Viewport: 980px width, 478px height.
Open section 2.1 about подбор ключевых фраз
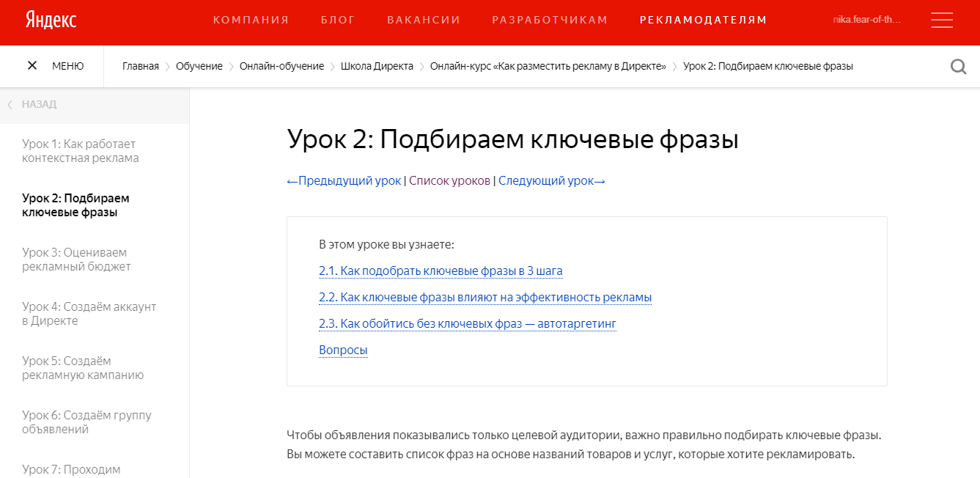[x=440, y=271]
